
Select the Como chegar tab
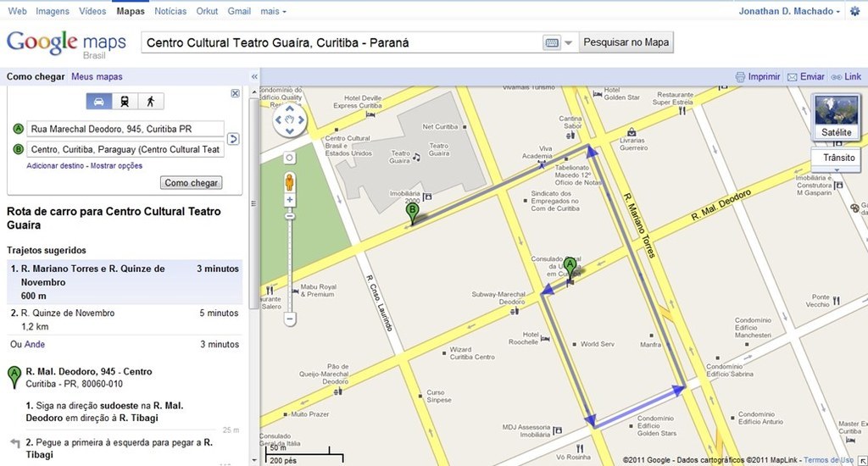coord(36,77)
